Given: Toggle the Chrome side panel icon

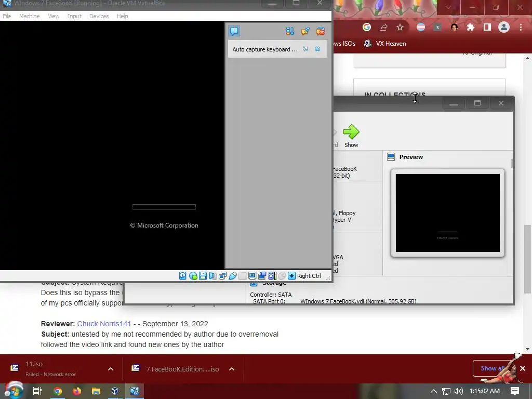Looking at the screenshot, I should [487, 27].
